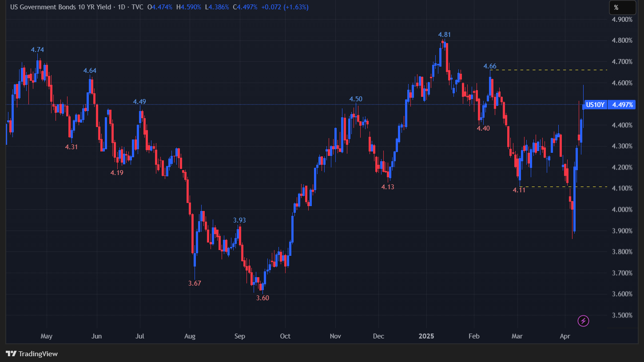Click the 4.40 trough label

[483, 128]
